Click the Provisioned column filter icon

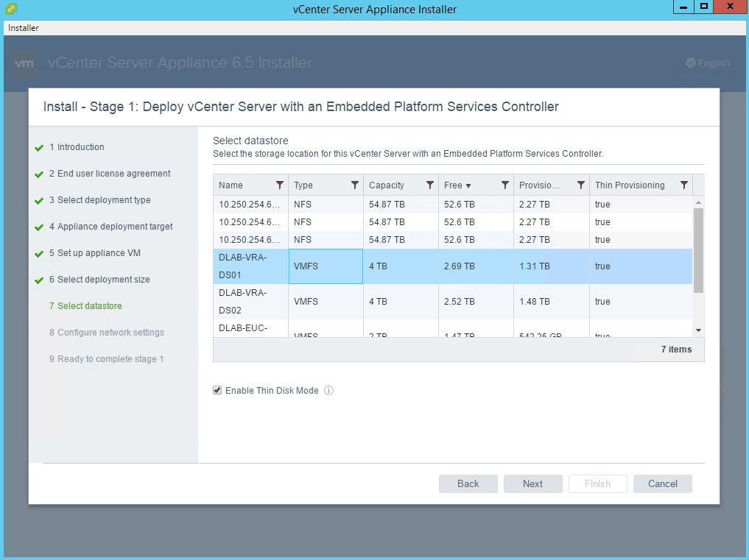(581, 185)
